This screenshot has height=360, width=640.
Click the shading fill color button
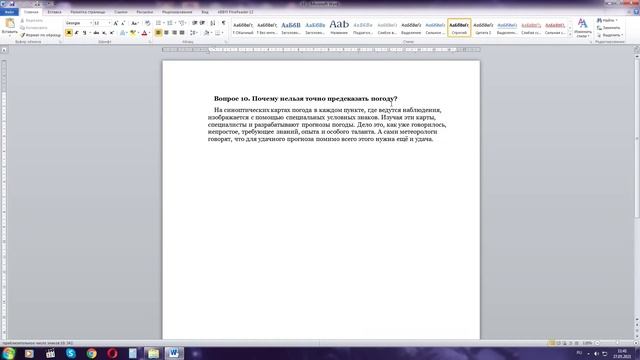(207, 33)
